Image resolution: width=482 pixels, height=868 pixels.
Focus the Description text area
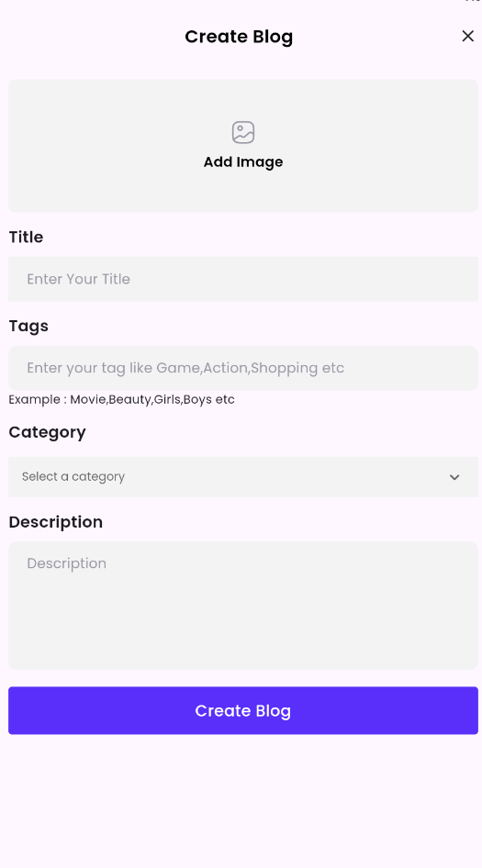pyautogui.click(x=243, y=606)
